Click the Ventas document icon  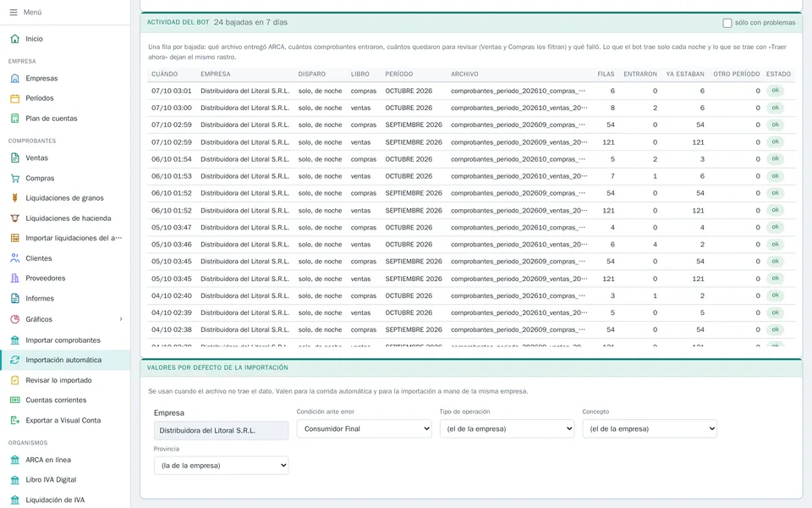pos(15,157)
